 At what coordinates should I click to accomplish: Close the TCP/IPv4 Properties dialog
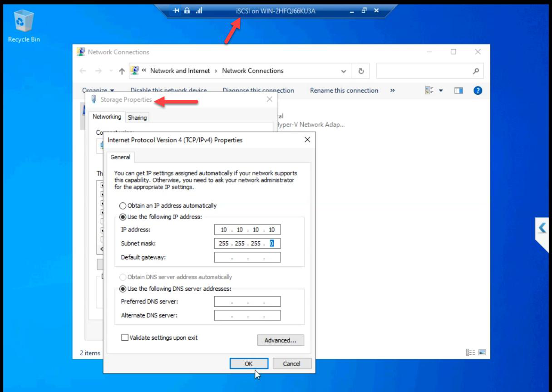pos(307,140)
